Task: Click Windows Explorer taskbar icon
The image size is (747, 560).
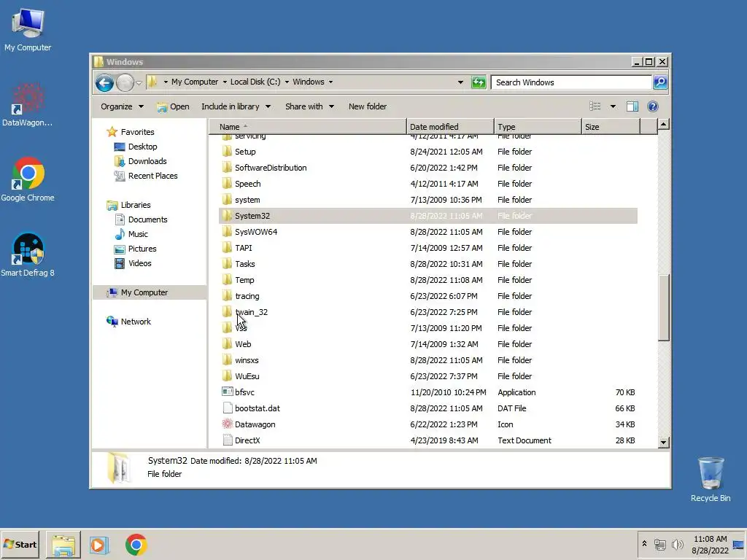Action: click(63, 545)
